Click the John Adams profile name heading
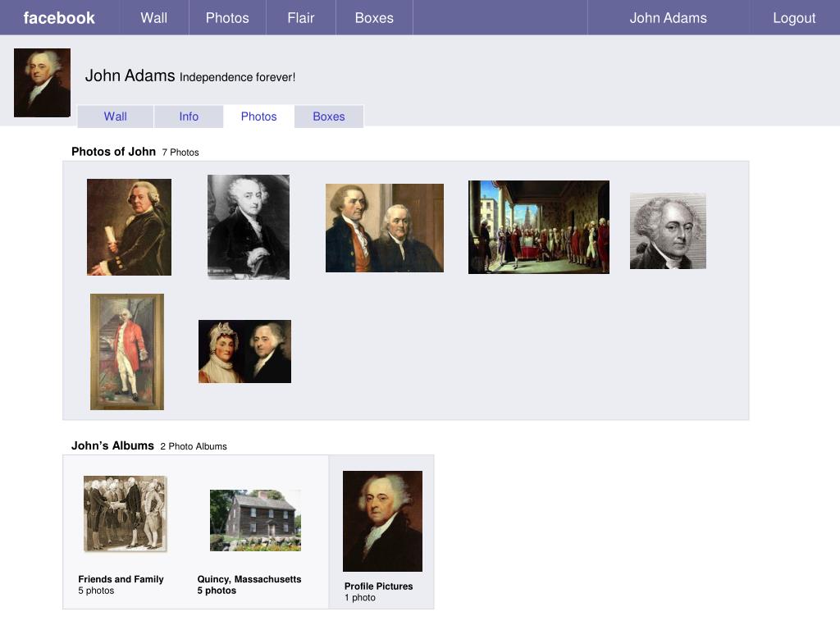 [130, 75]
